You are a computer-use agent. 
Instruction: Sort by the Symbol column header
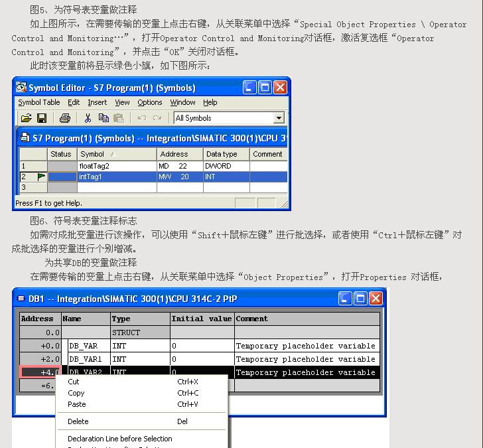coord(117,154)
